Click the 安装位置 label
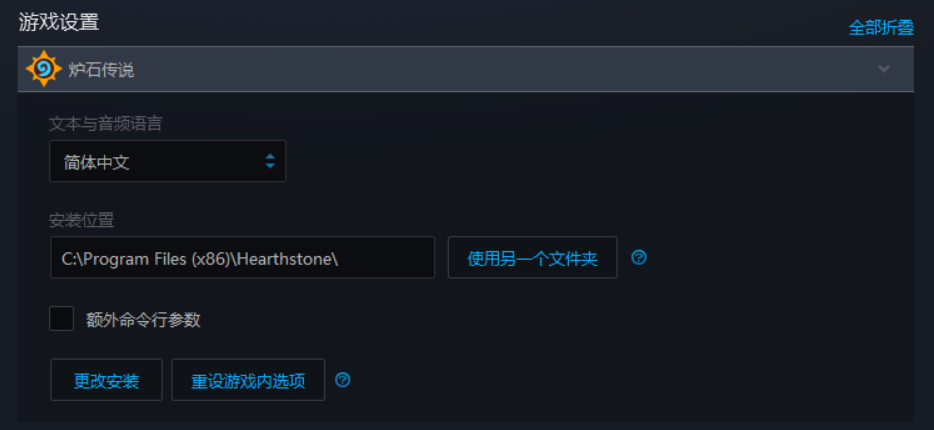Screen dimensions: 934x430 pyautogui.click(x=82, y=220)
